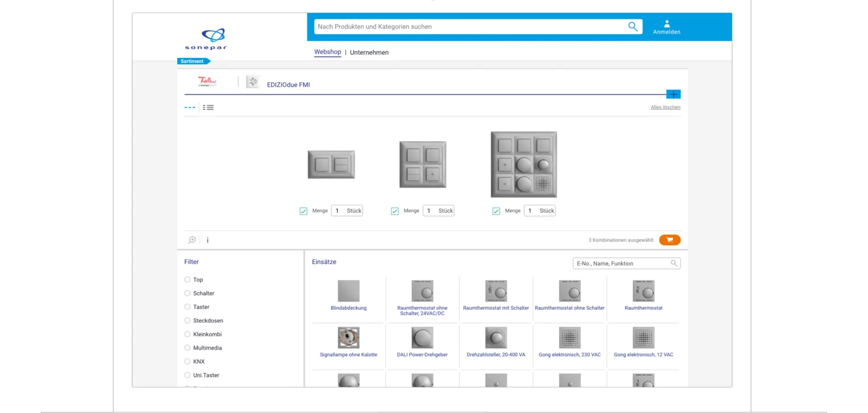This screenshot has height=413, width=868.
Task: Expand the Sortiment tag
Action: (x=193, y=61)
